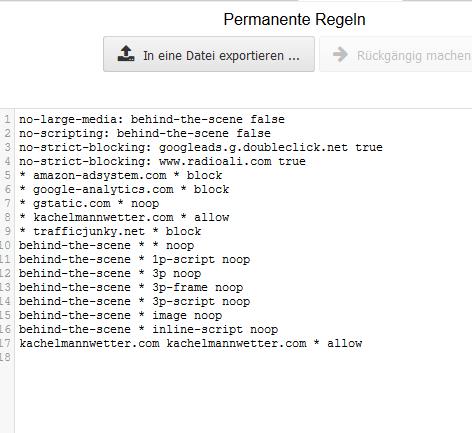Click the google-analytics.com block rule

click(124, 189)
